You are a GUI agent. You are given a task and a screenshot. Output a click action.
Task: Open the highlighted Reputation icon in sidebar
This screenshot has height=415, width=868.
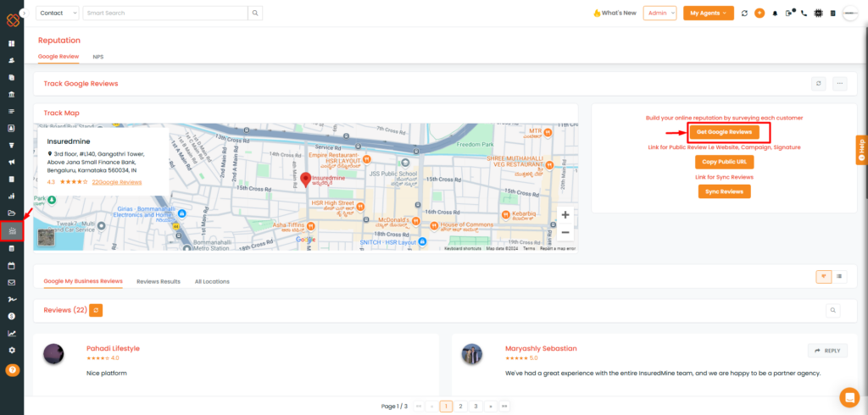pyautogui.click(x=12, y=230)
